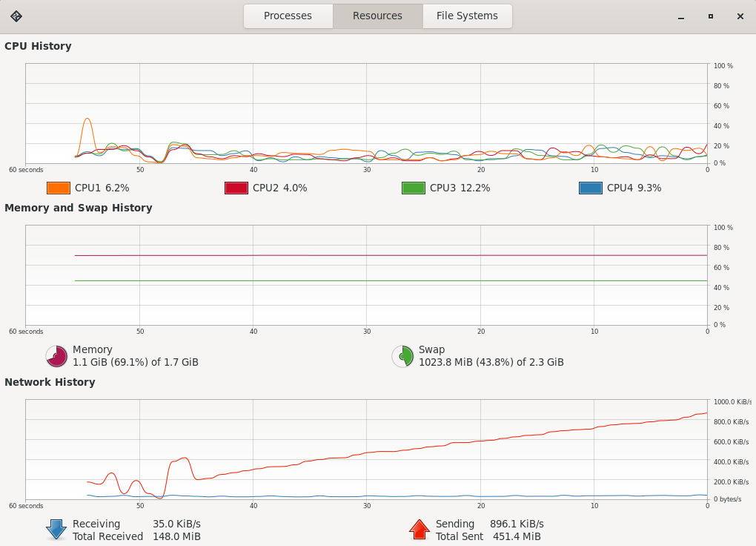Open the blue CPU4 color picker

[590, 188]
